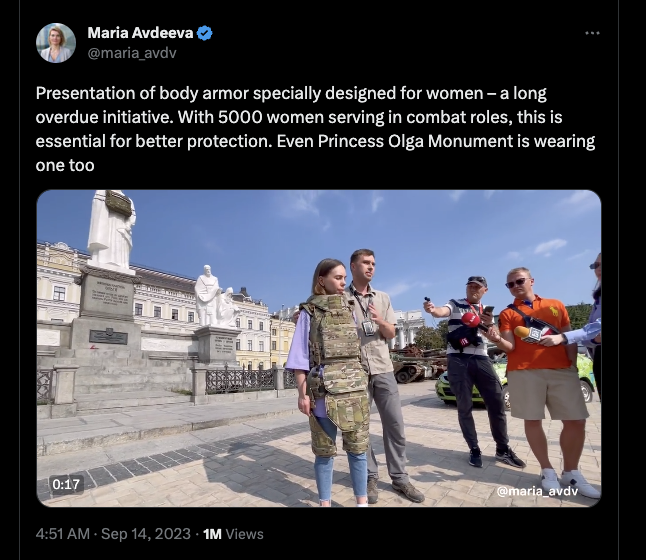Viewport: 646px width, 560px height.
Task: Click the yellow microphone in the video
Action: tap(522, 332)
